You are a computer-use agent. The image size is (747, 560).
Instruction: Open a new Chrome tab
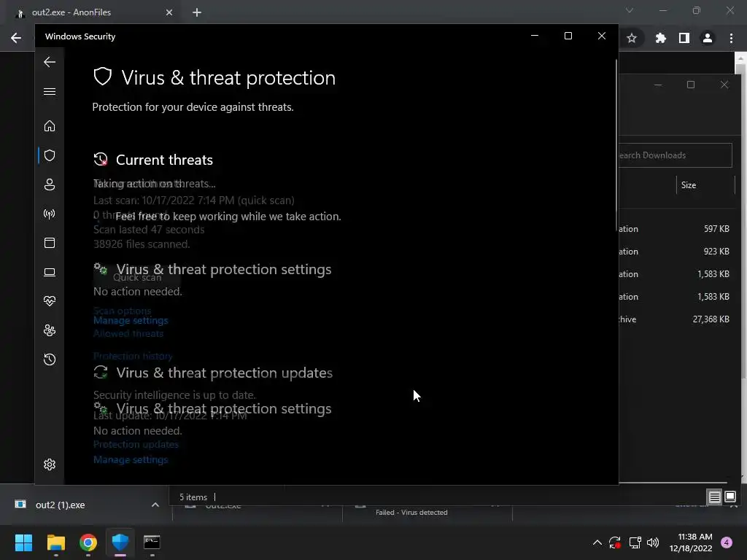197,12
